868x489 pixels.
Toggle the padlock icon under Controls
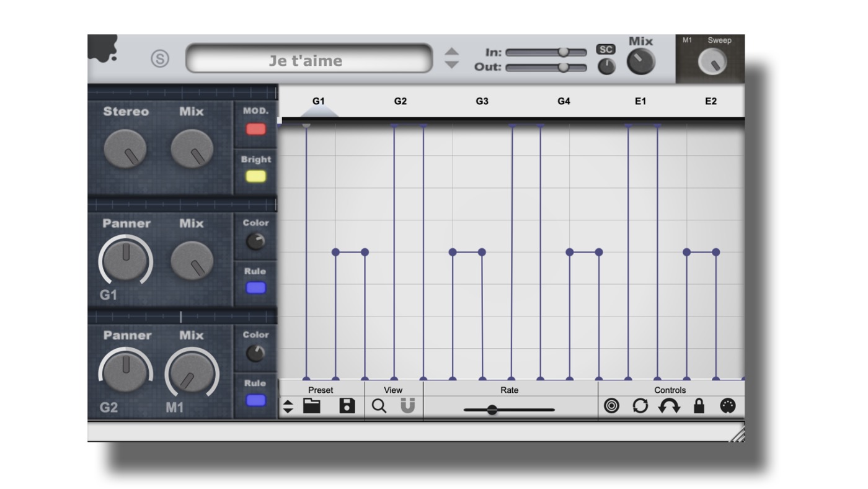pos(699,406)
